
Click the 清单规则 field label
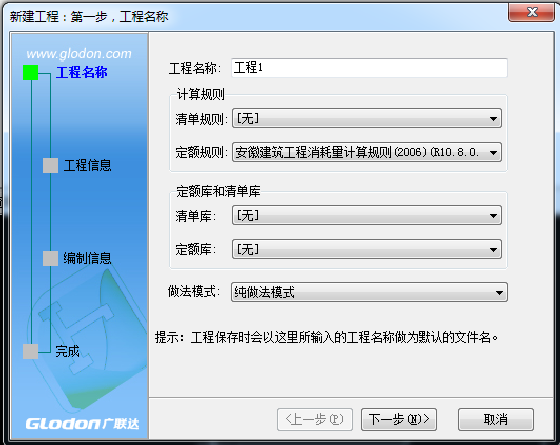coord(201,119)
